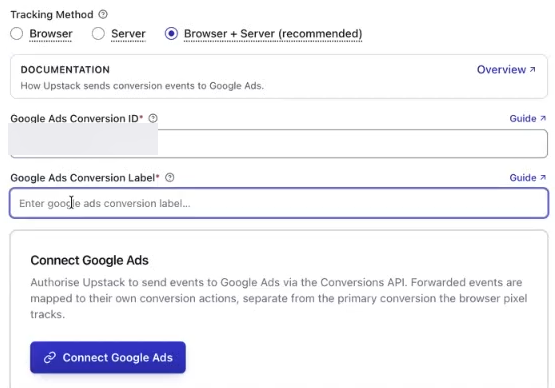The width and height of the screenshot is (555, 388).
Task: Click the 'Tracking Method' label
Action: point(52,15)
